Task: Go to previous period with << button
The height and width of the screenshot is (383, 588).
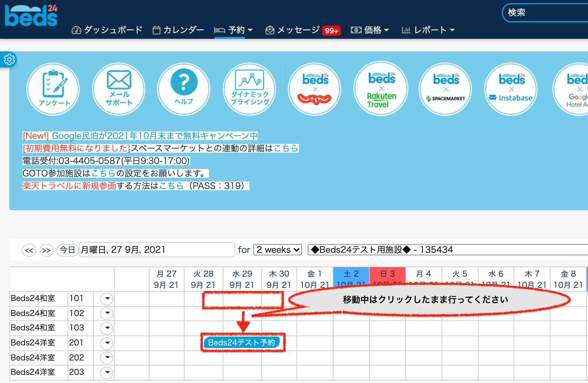Action: 29,250
